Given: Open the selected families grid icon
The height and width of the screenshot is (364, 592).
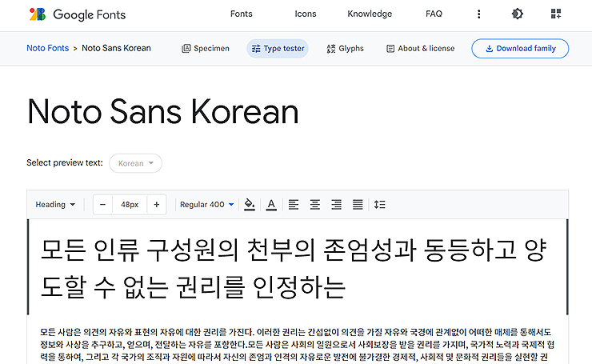Looking at the screenshot, I should click(556, 14).
